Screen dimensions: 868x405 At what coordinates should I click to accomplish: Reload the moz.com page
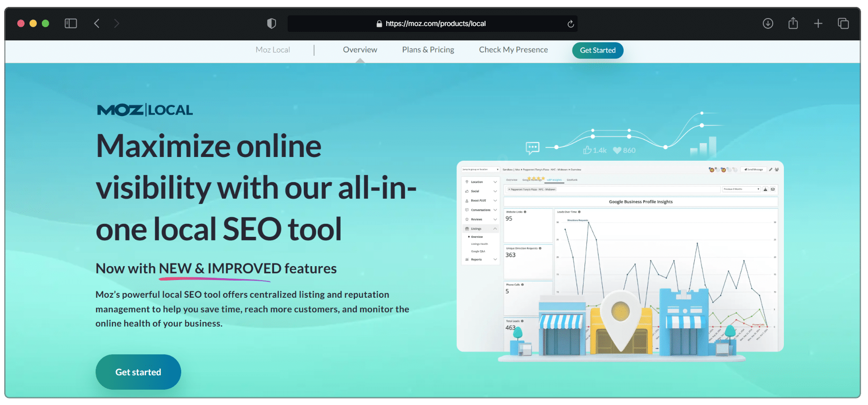pyautogui.click(x=571, y=24)
